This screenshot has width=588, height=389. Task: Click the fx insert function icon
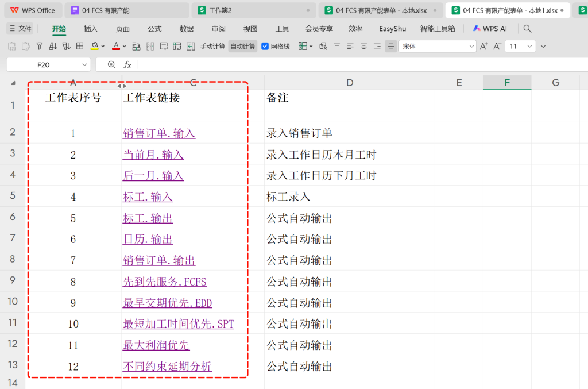coord(127,64)
